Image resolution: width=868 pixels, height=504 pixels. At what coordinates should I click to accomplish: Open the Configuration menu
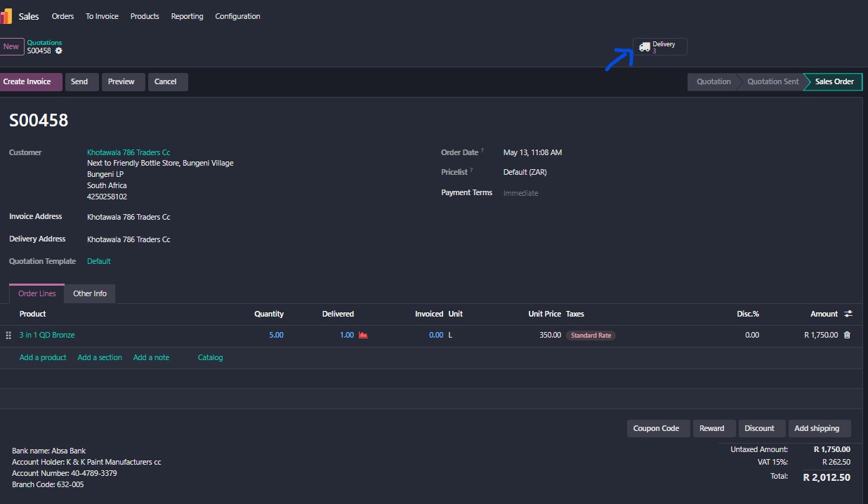point(237,16)
